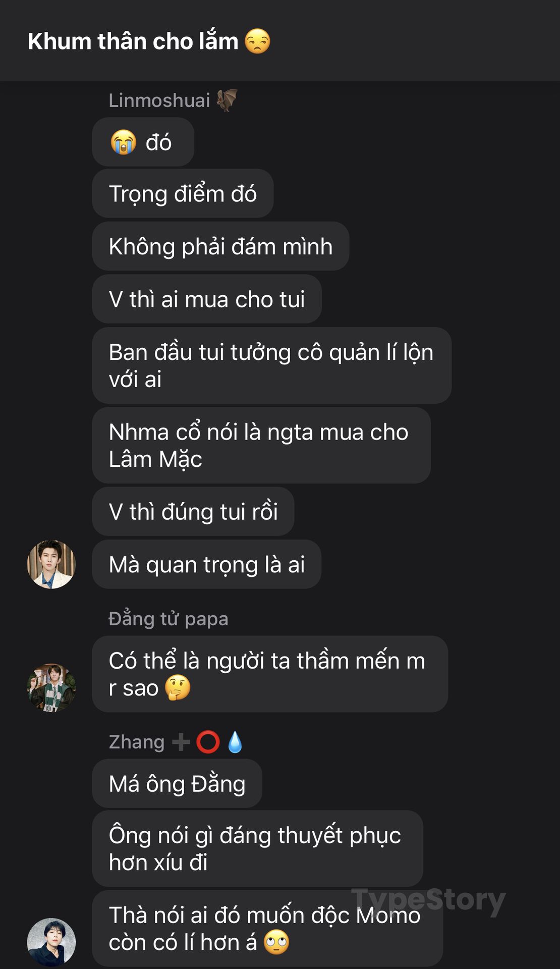Tap the eye-roll emoji in last message

[276, 942]
